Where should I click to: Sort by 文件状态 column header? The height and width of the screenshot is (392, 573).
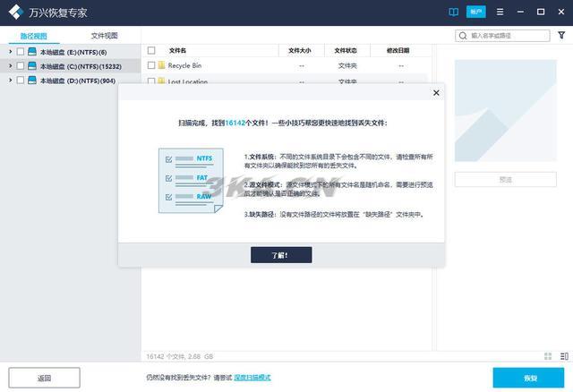pos(346,50)
